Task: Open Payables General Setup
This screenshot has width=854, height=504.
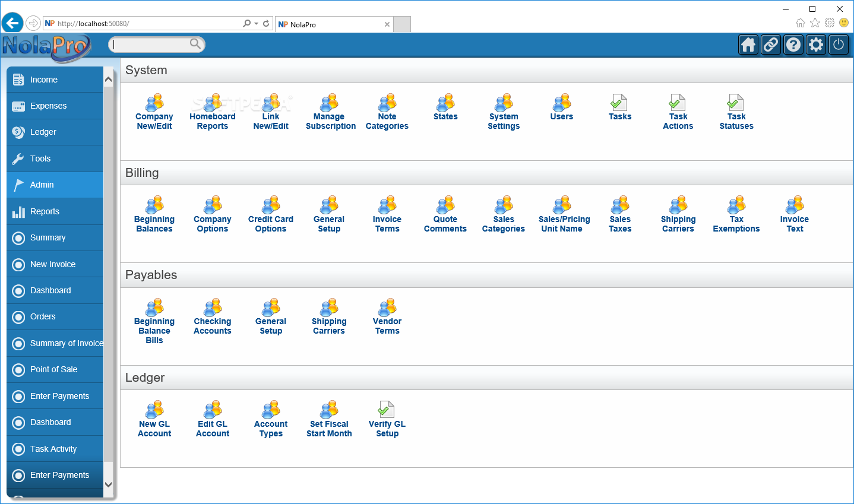Action: [x=271, y=316]
